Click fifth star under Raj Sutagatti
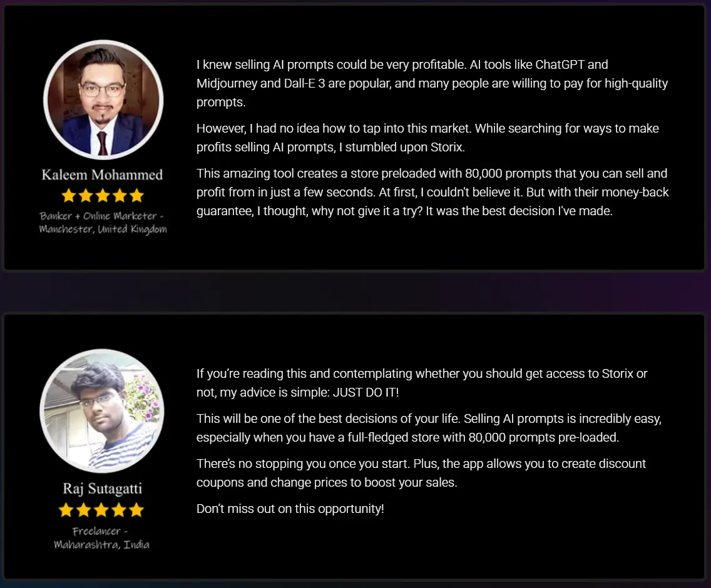711x588 pixels. click(136, 510)
